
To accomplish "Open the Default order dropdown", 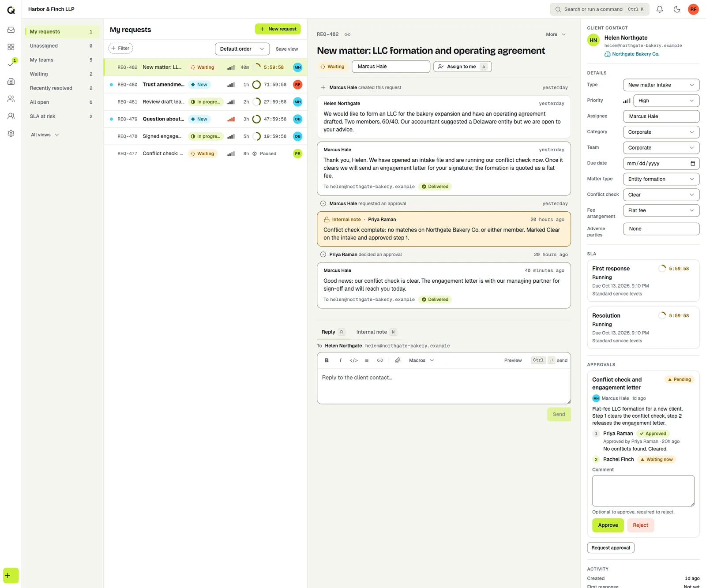I will pos(242,49).
